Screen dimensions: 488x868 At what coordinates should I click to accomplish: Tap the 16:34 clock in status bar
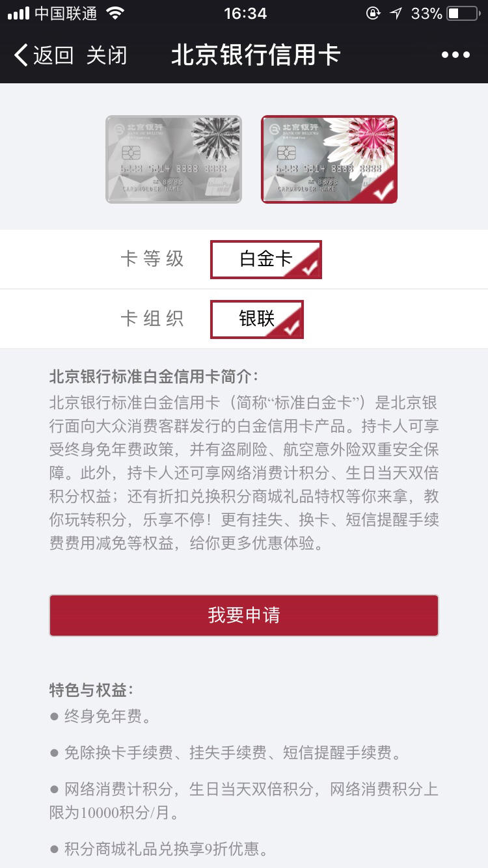click(245, 13)
